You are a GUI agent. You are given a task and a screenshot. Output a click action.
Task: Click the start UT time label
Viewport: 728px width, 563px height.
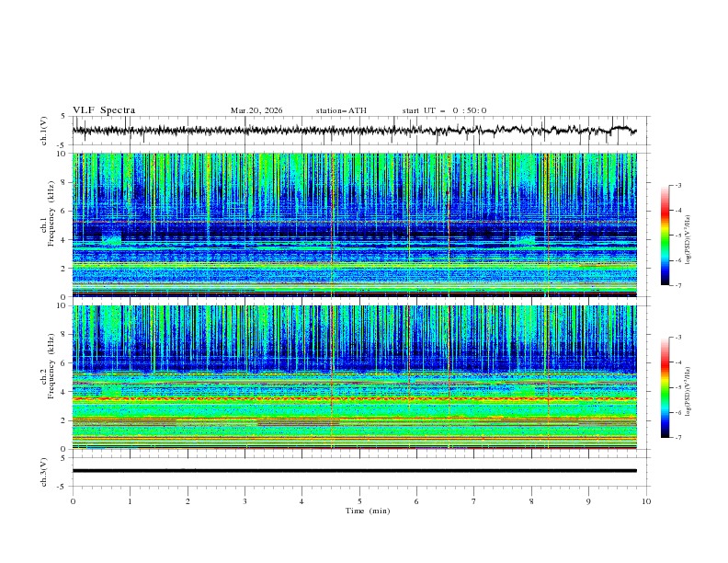click(444, 110)
